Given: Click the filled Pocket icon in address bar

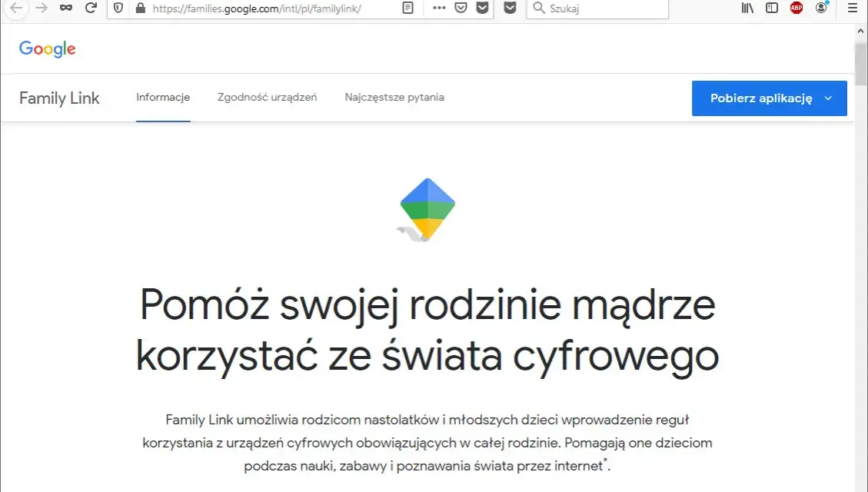Looking at the screenshot, I should (x=483, y=8).
